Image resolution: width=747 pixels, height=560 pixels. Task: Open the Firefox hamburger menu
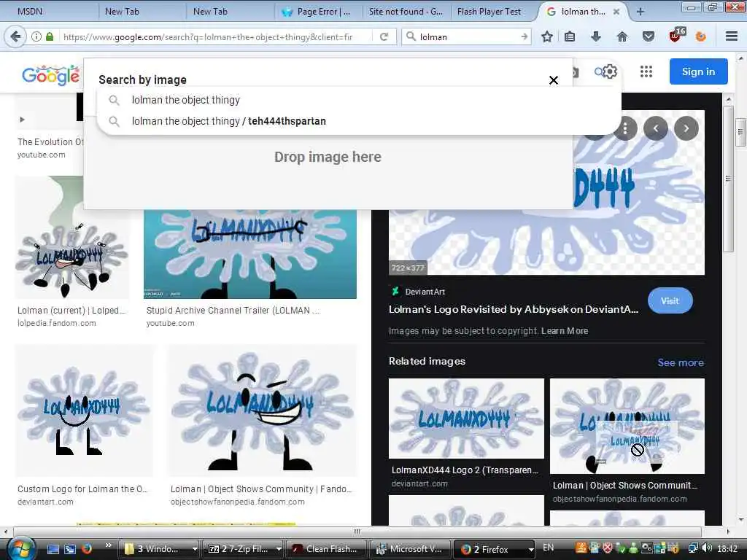tap(731, 36)
